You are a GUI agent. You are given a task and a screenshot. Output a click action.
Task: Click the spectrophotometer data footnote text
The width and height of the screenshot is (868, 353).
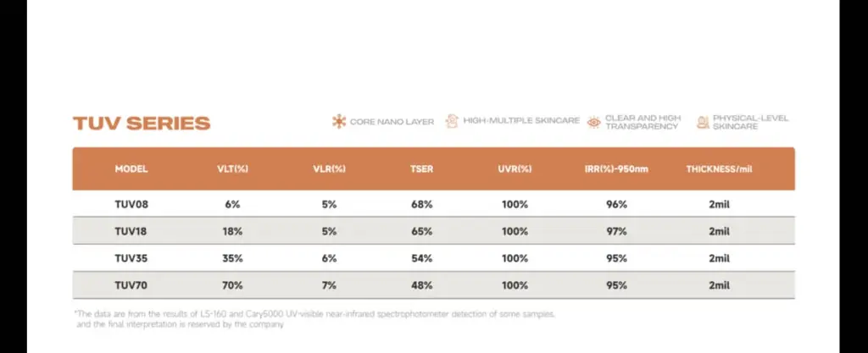pyautogui.click(x=314, y=319)
